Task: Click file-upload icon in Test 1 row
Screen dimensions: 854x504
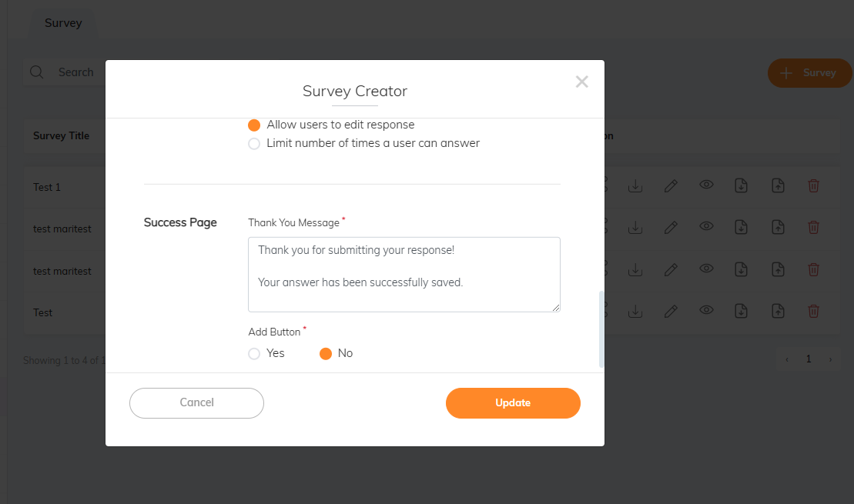Action: click(x=779, y=185)
